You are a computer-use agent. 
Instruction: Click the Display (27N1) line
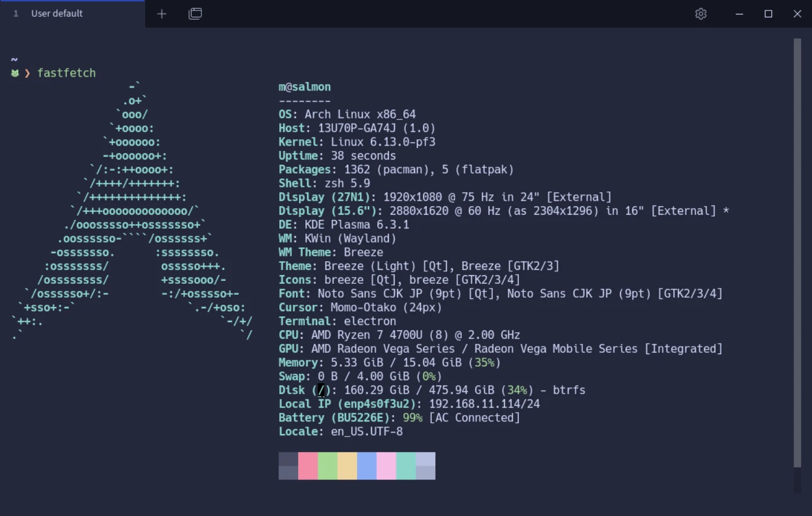click(445, 197)
